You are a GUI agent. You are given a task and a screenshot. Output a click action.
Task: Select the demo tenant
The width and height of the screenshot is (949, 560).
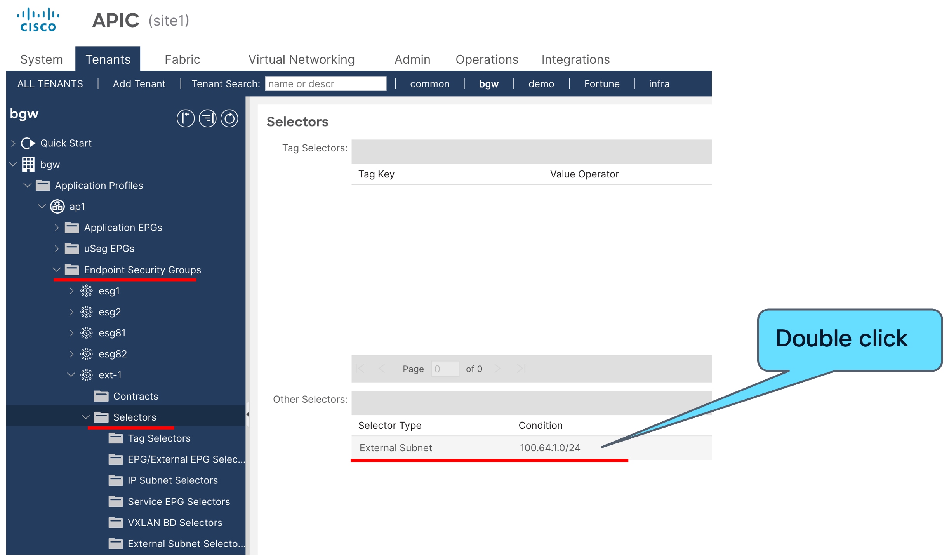[x=541, y=84]
